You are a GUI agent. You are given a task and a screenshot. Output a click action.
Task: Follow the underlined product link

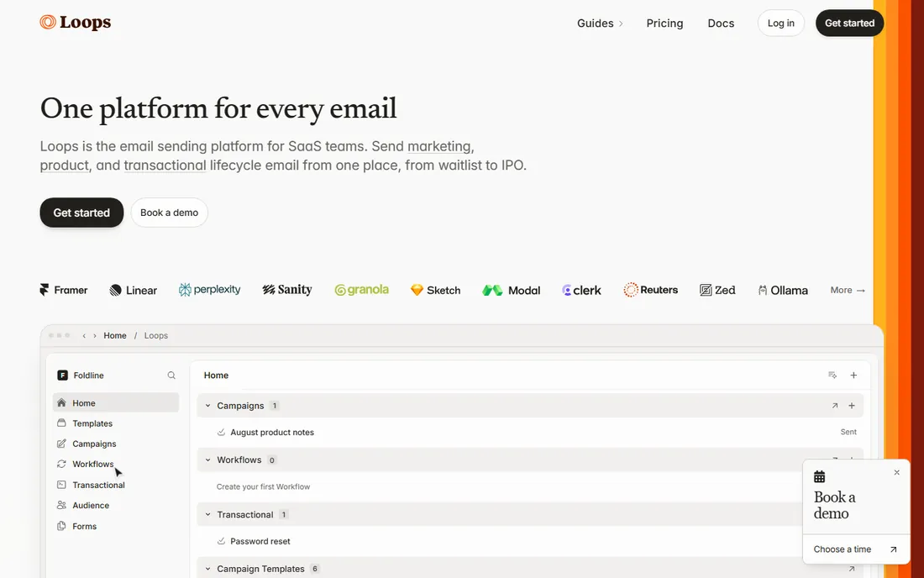click(64, 165)
